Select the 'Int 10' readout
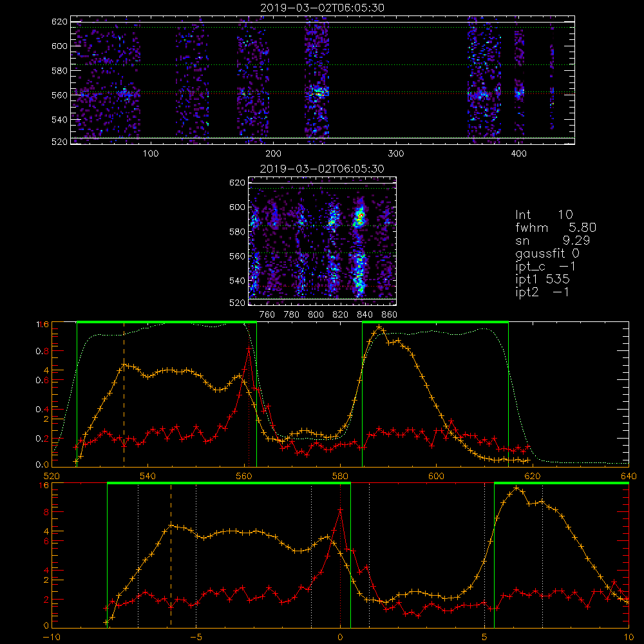This screenshot has width=644, height=644. click(544, 214)
